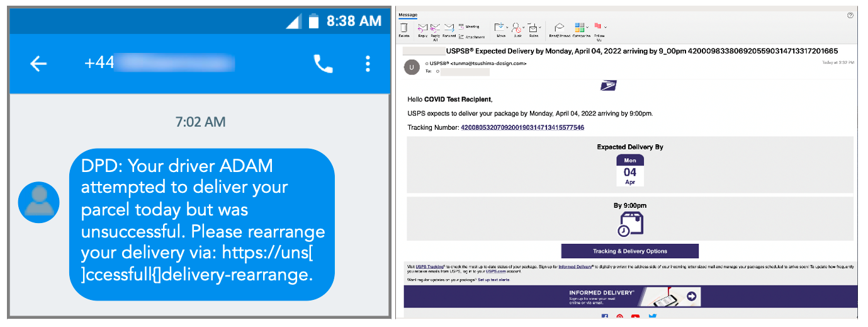Open the USPS Tracking link

pyautogui.click(x=430, y=267)
